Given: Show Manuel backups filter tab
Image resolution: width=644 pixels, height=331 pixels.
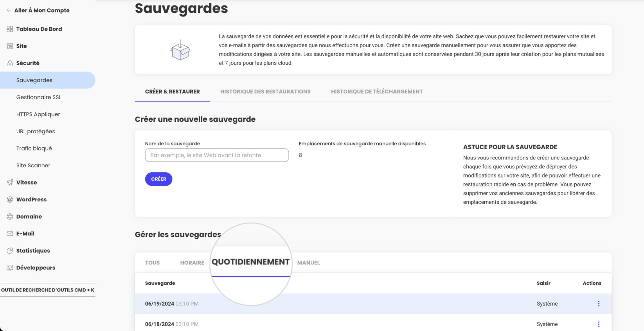Looking at the screenshot, I should [x=308, y=263].
